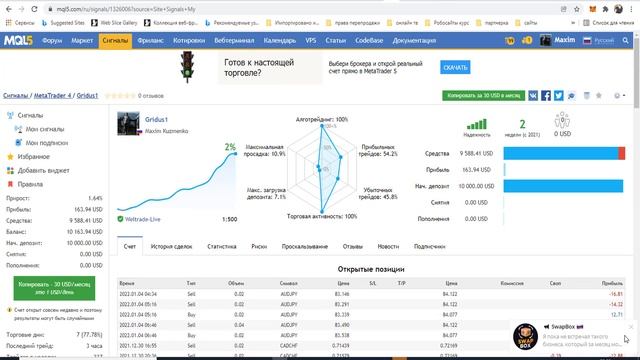Open the site search magnifier
Viewport: 640px width, 360px height.
tap(625, 40)
